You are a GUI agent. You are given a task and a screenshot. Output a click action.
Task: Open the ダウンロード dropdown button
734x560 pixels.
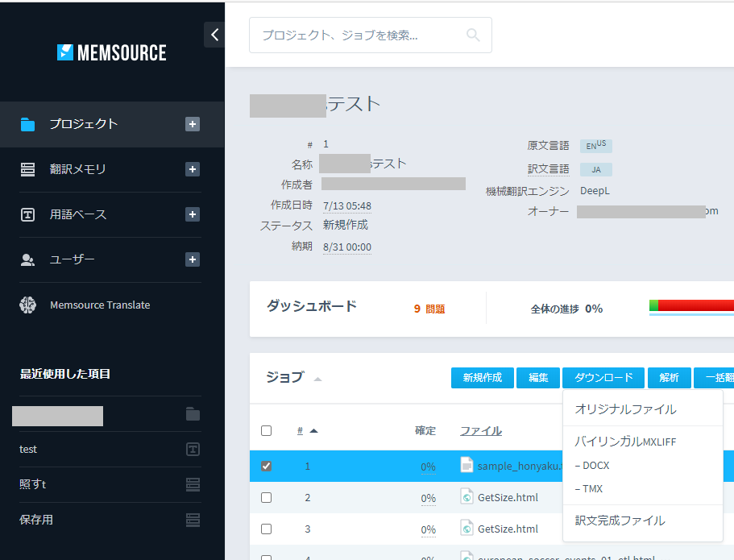(x=603, y=378)
